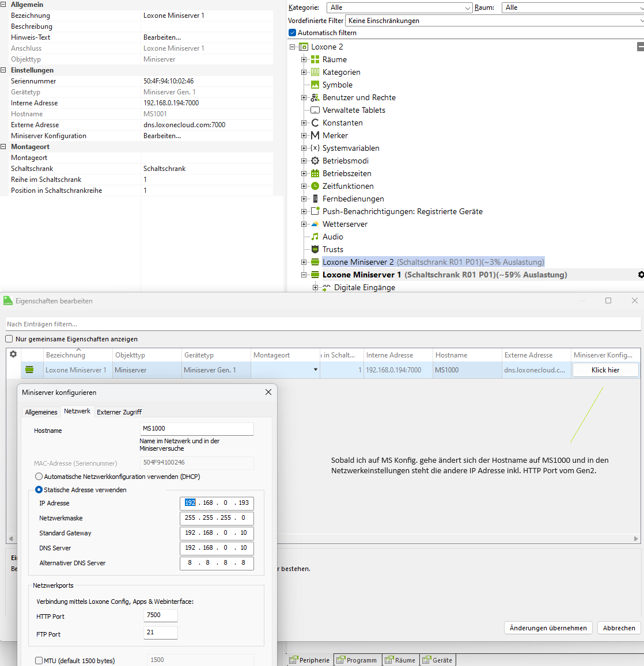Screen dimensions: 644x666
Task: Click the HTTP Port input field
Action: [x=160, y=615]
